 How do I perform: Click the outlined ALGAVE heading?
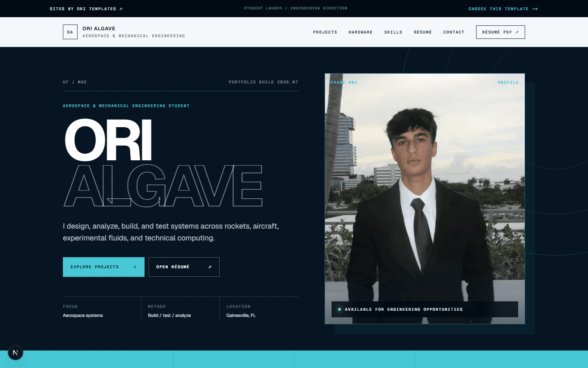coord(163,186)
